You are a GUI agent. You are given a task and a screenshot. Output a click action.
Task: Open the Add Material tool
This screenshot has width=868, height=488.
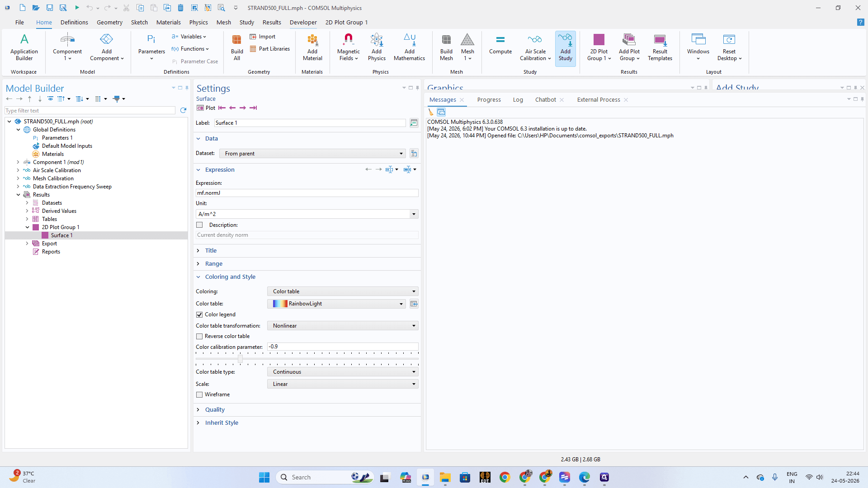(x=312, y=47)
